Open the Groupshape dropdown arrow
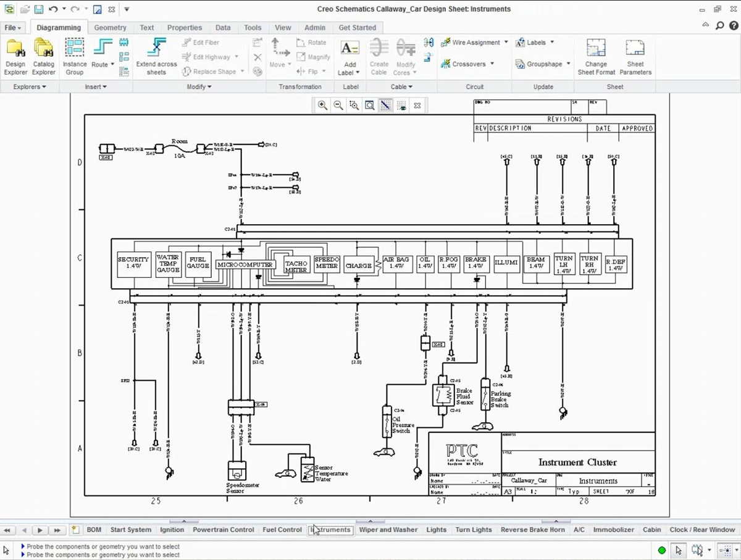Screen dimensions: 741x560 coord(568,64)
